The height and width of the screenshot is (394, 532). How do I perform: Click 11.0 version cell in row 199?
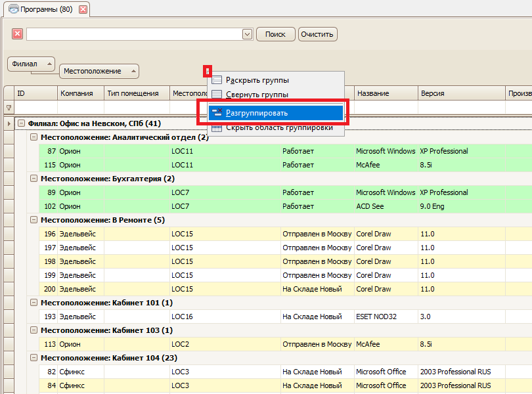462,275
